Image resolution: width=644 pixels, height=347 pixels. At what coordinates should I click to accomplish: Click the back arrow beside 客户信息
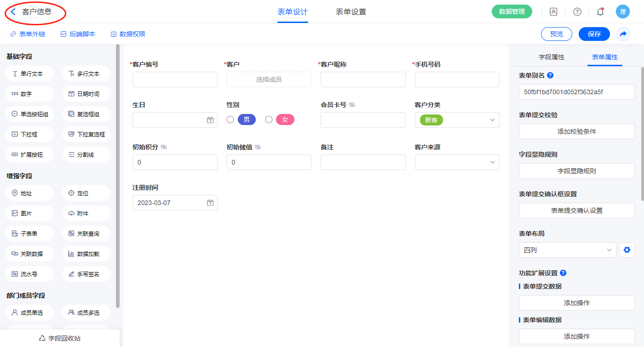coord(13,12)
